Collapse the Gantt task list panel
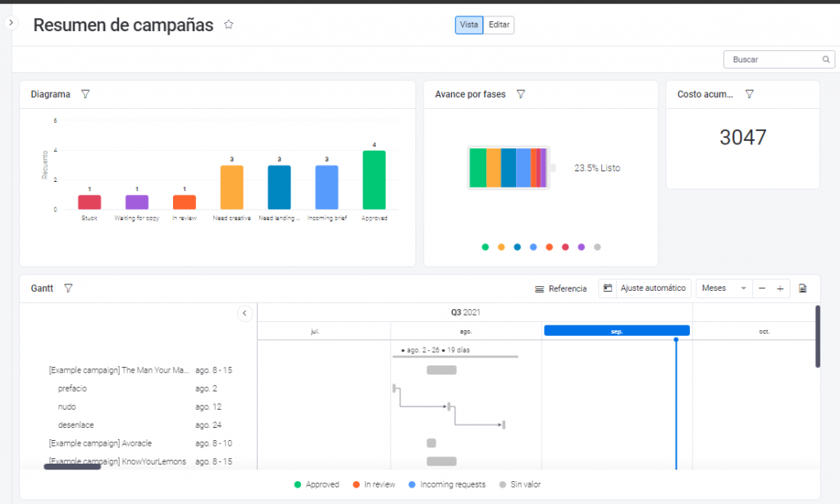840x504 pixels. coord(244,313)
